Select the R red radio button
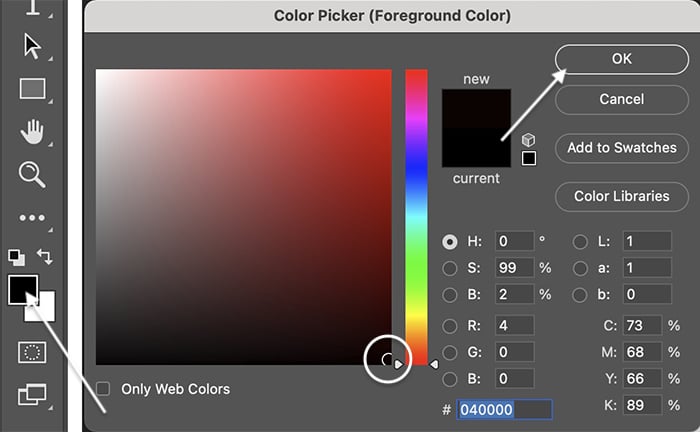Image resolution: width=700 pixels, height=432 pixels. click(x=450, y=326)
